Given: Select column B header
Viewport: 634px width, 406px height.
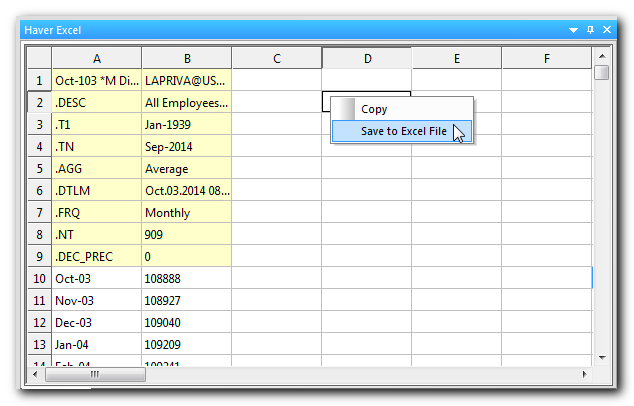Looking at the screenshot, I should (187, 58).
